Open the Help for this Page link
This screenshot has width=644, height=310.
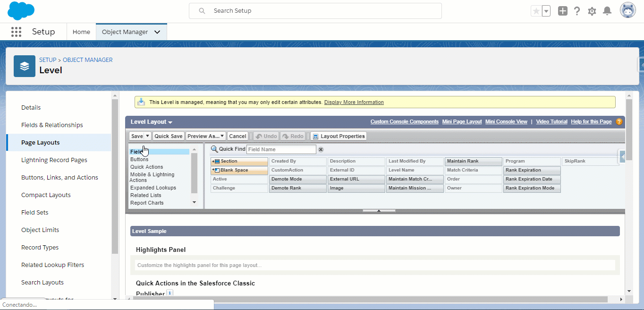[591, 122]
